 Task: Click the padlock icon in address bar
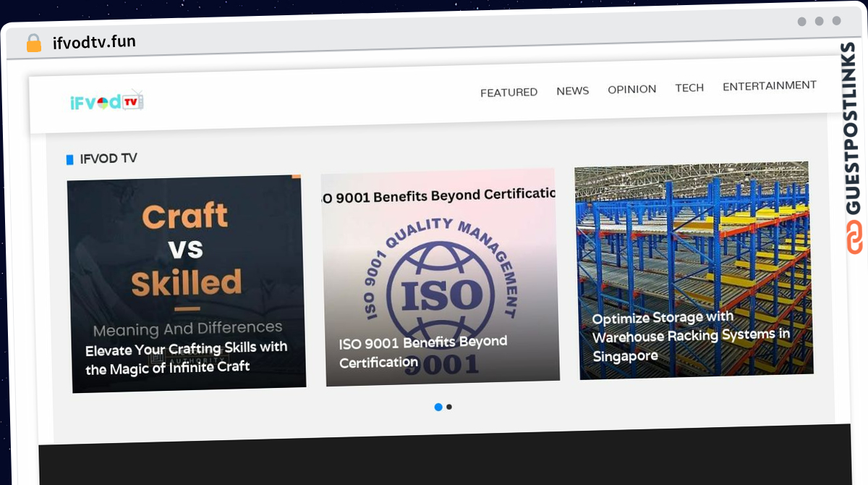tap(34, 43)
